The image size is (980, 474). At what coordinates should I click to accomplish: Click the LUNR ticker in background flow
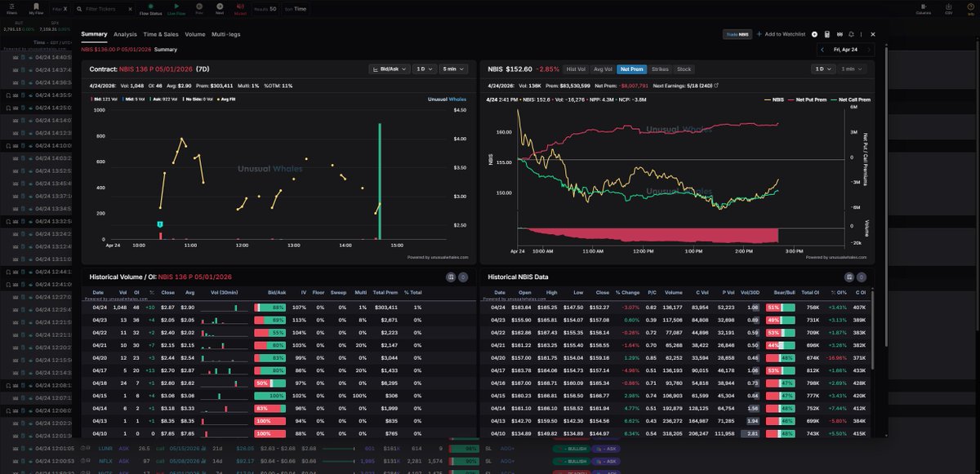pos(104,448)
